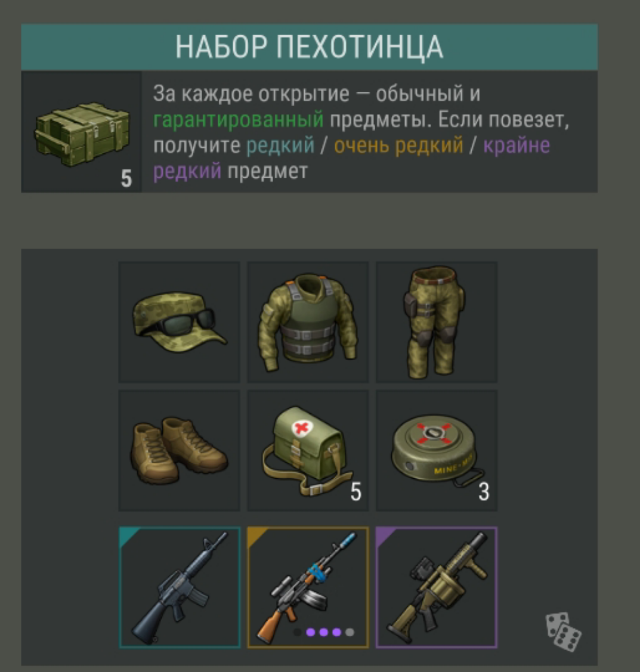This screenshot has width=640, height=672.
Task: Choose the very rare AK rifle with scope
Action: 308,587
